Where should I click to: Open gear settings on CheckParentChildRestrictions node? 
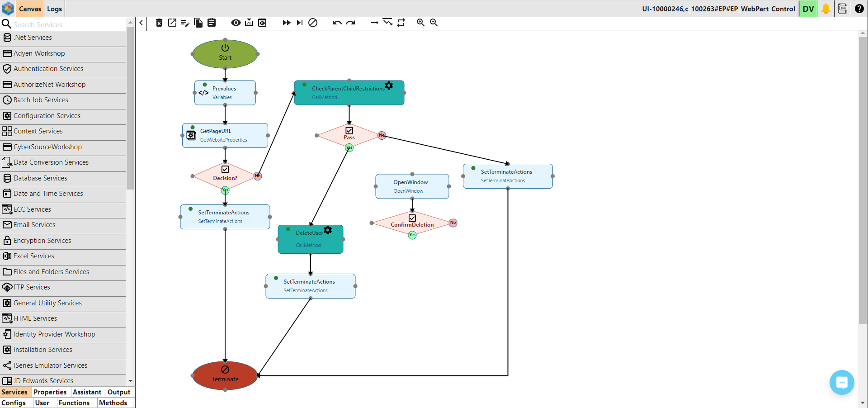(389, 85)
